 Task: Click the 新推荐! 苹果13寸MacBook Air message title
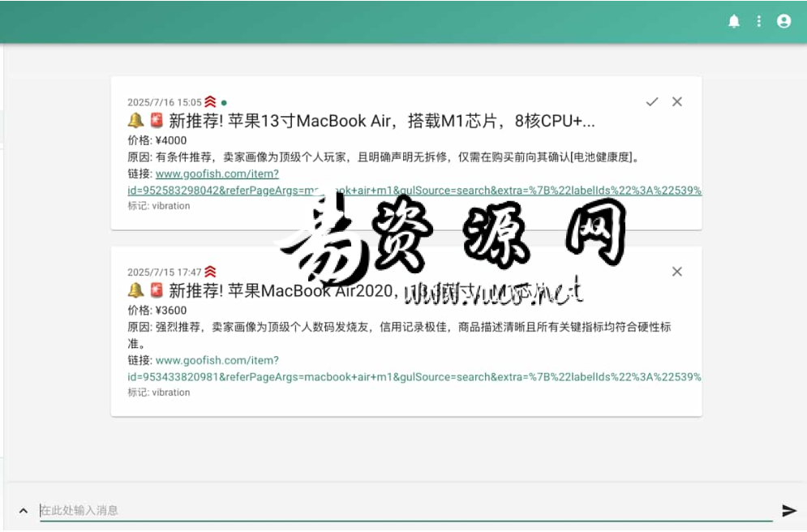(x=382, y=121)
